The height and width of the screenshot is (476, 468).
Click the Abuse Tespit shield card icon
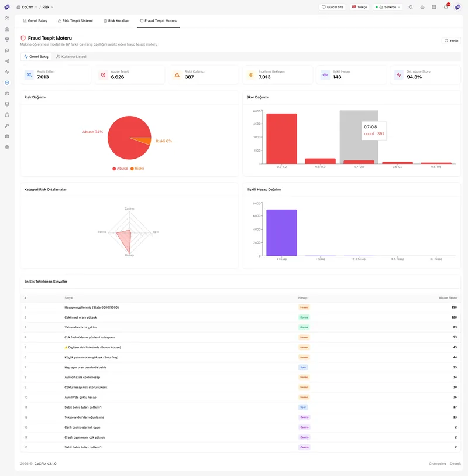pos(103,75)
